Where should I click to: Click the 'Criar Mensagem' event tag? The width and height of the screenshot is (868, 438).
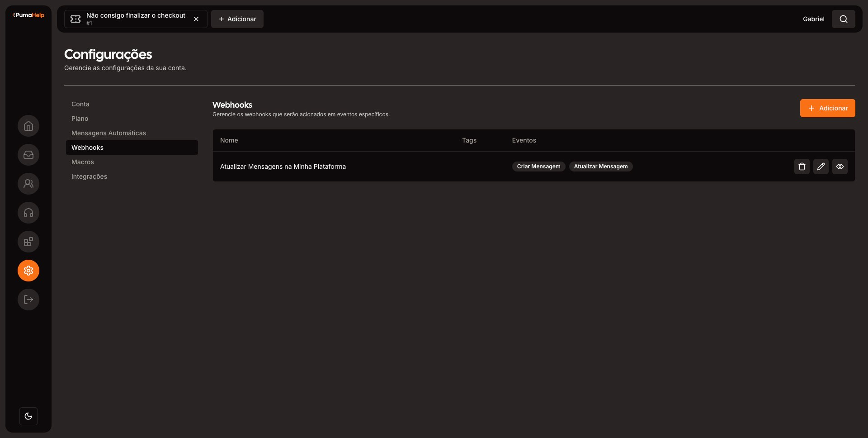[538, 167]
